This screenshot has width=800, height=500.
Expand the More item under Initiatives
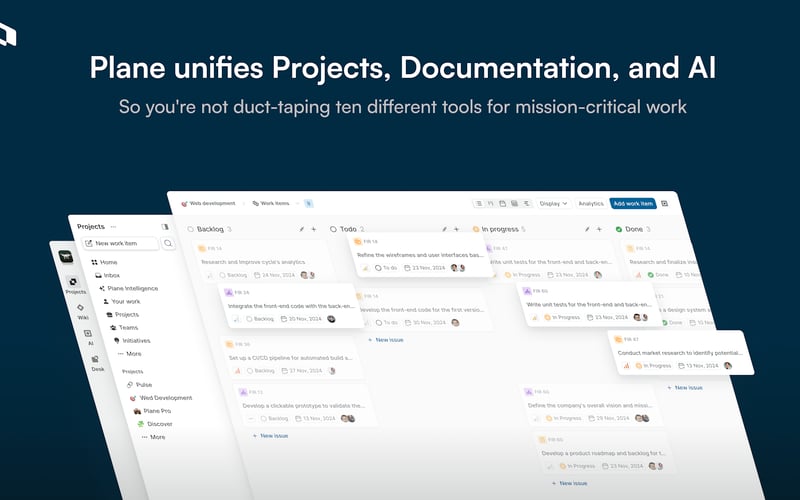(130, 354)
